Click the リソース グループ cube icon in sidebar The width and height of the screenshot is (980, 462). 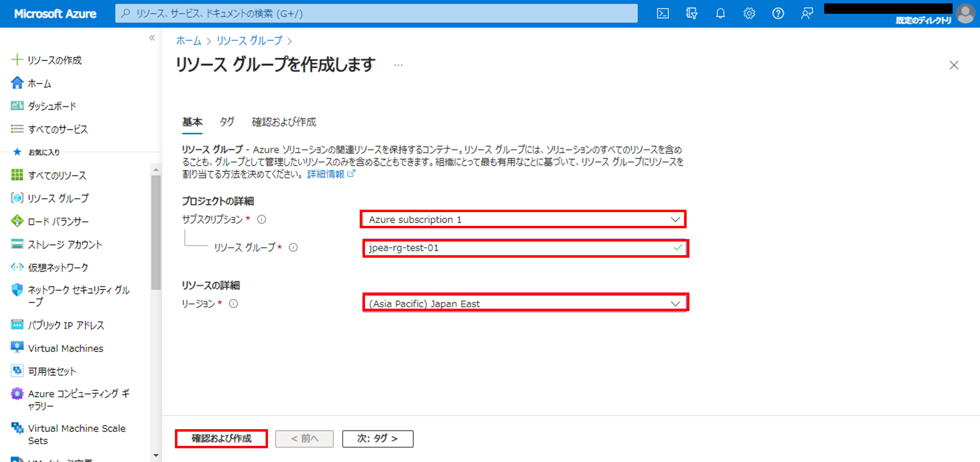point(17,198)
